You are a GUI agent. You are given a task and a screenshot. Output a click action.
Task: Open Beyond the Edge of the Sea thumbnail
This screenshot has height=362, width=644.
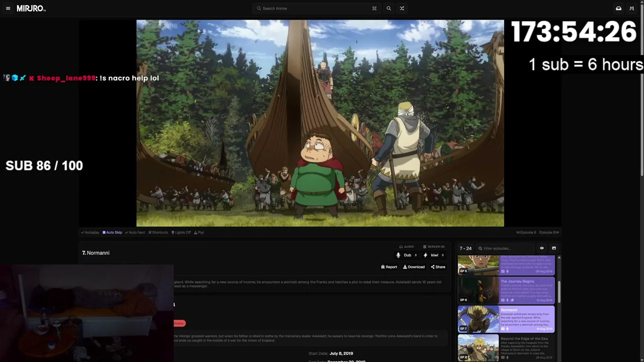click(x=478, y=348)
